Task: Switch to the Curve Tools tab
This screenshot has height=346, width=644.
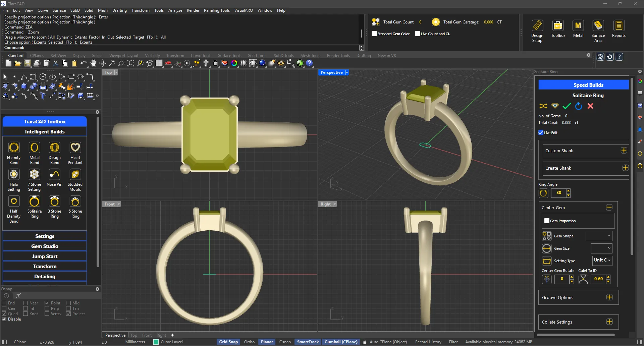Action: [201, 55]
